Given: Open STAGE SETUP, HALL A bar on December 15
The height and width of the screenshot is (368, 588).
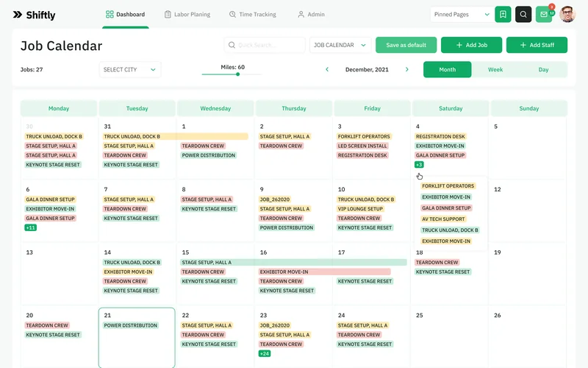Looking at the screenshot, I should (x=293, y=262).
